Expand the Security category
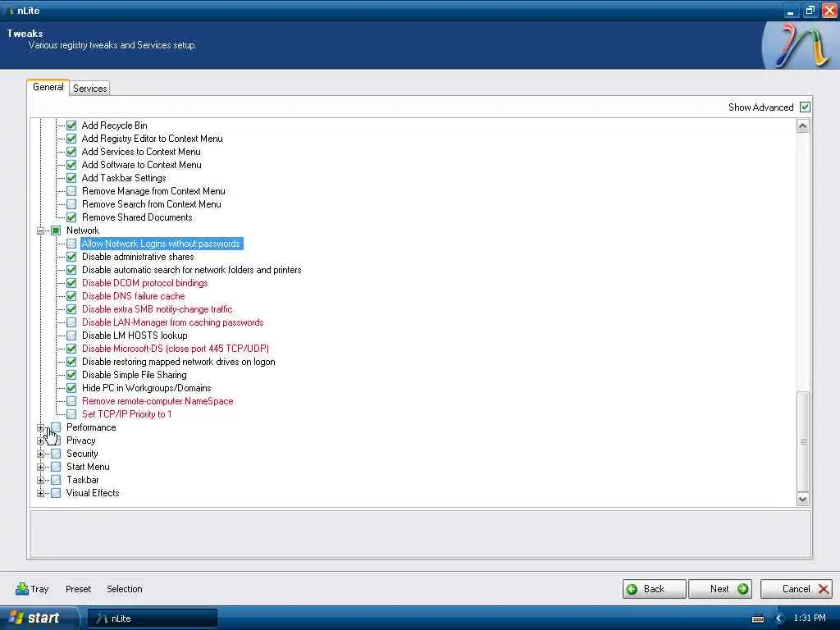Viewport: 840px width, 630px height. pos(41,454)
